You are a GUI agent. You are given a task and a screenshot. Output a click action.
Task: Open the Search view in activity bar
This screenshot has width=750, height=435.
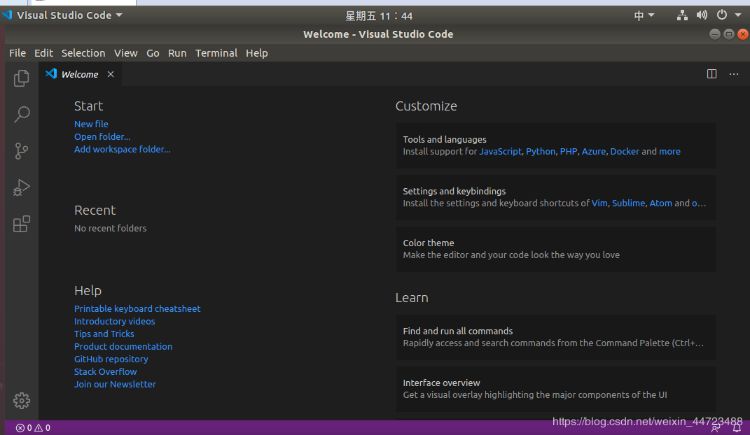(22, 114)
